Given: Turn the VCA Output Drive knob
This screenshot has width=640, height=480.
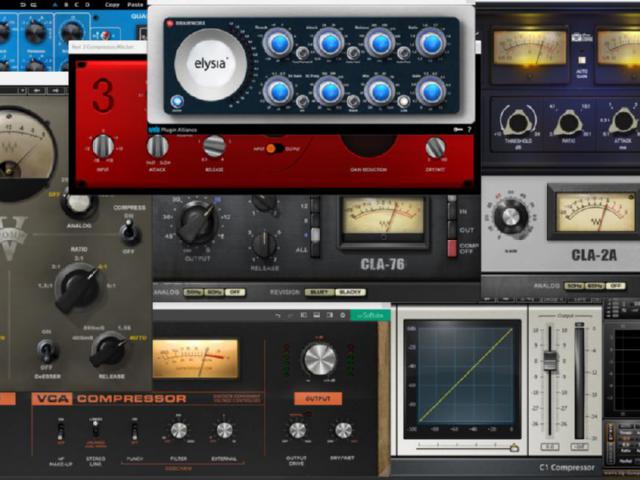Looking at the screenshot, I should coord(297,430).
